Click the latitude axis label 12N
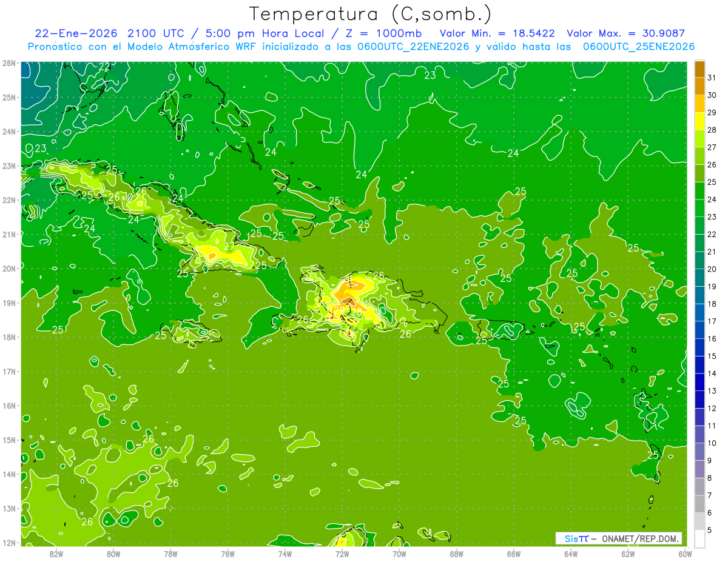The width and height of the screenshot is (728, 562). (9, 543)
